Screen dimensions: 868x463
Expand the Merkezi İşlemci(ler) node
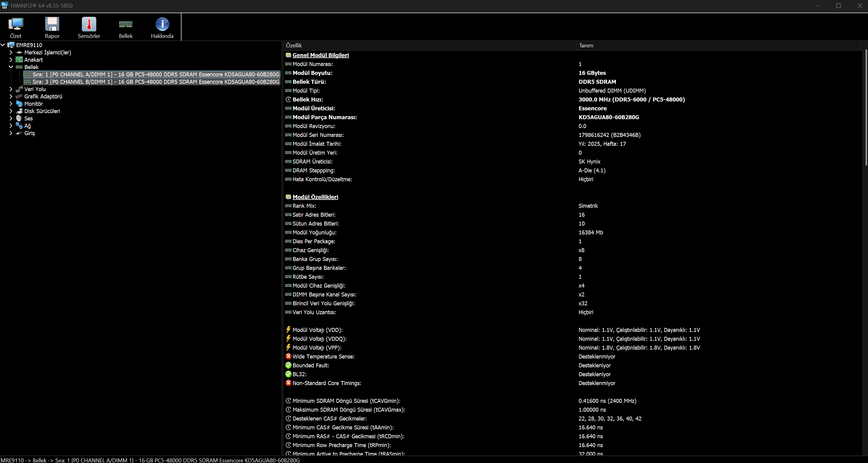(11, 53)
